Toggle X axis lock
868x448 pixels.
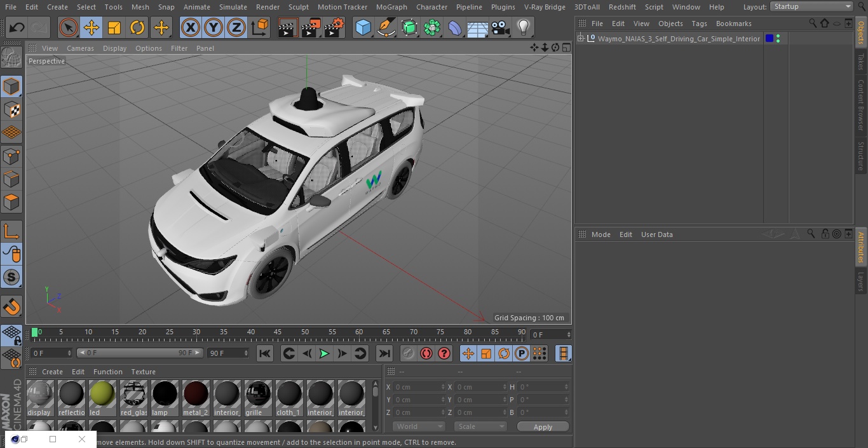[190, 27]
